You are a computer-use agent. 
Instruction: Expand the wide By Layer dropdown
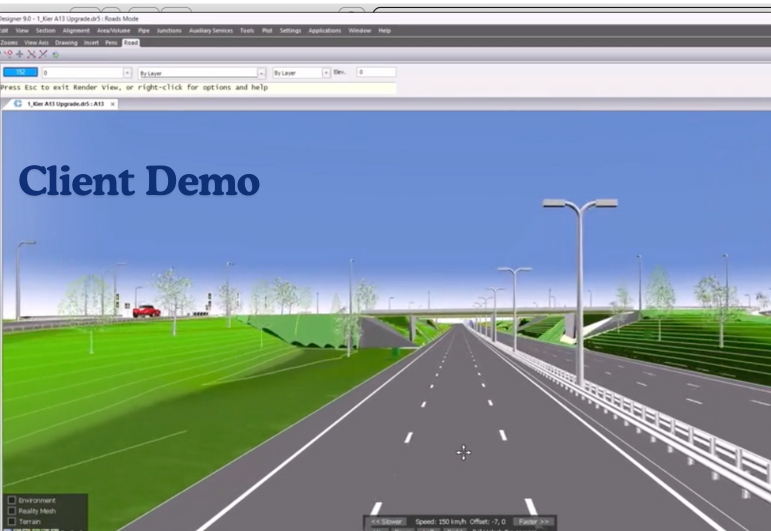point(262,73)
